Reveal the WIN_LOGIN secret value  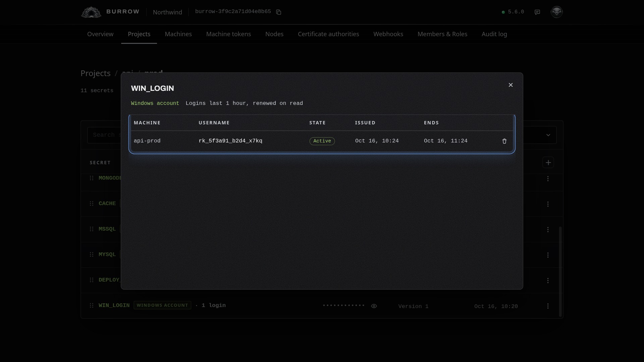click(x=374, y=306)
